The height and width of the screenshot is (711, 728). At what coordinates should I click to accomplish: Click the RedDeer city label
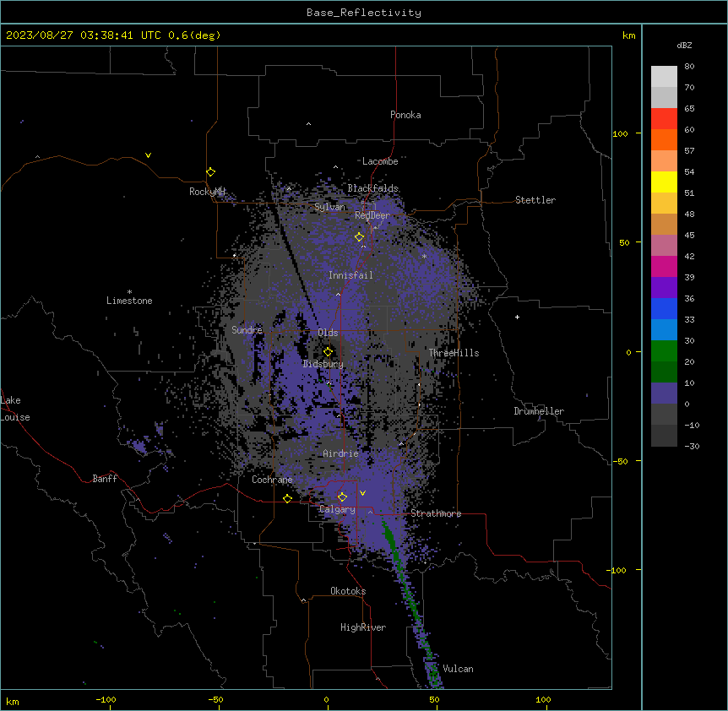click(372, 215)
